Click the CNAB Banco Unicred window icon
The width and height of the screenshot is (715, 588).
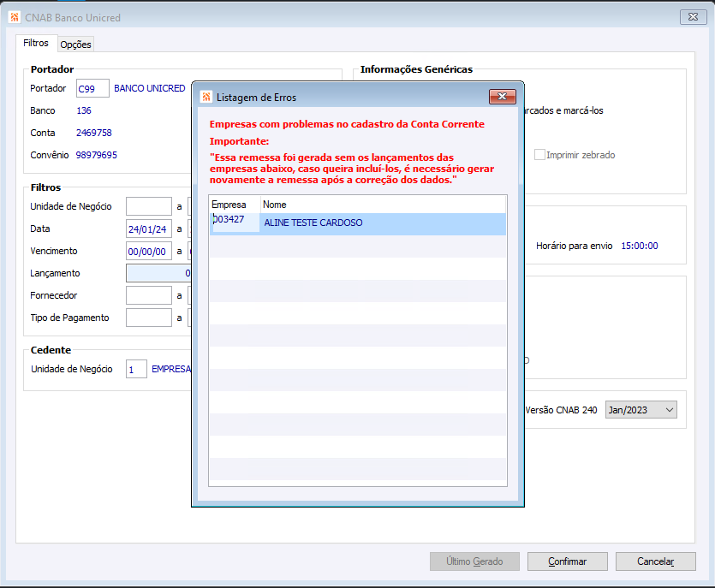coord(15,17)
